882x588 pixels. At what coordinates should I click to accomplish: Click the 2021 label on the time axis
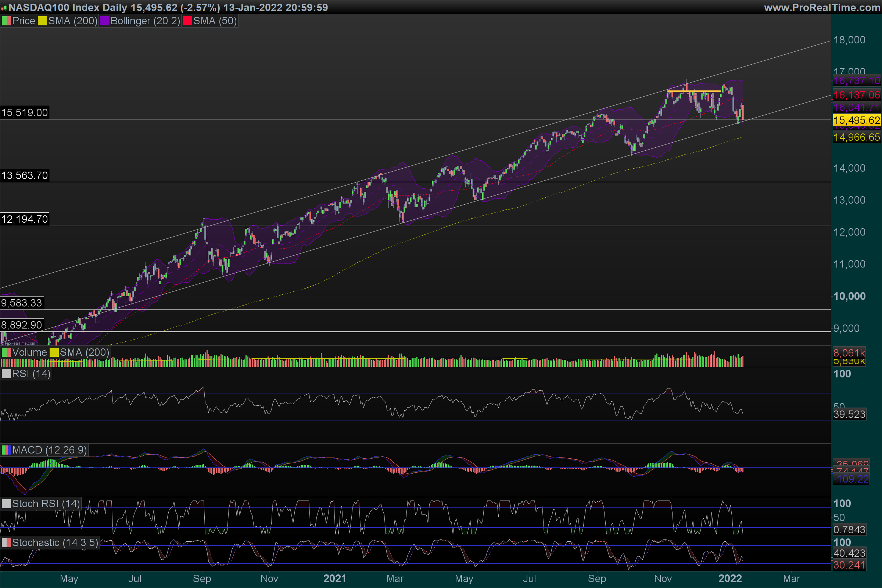click(x=334, y=578)
